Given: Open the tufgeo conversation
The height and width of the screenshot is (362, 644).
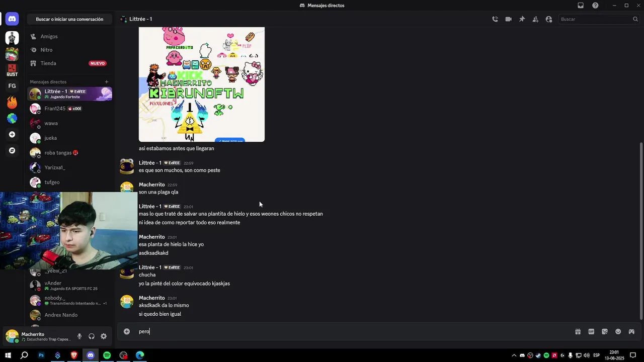Looking at the screenshot, I should [70, 182].
